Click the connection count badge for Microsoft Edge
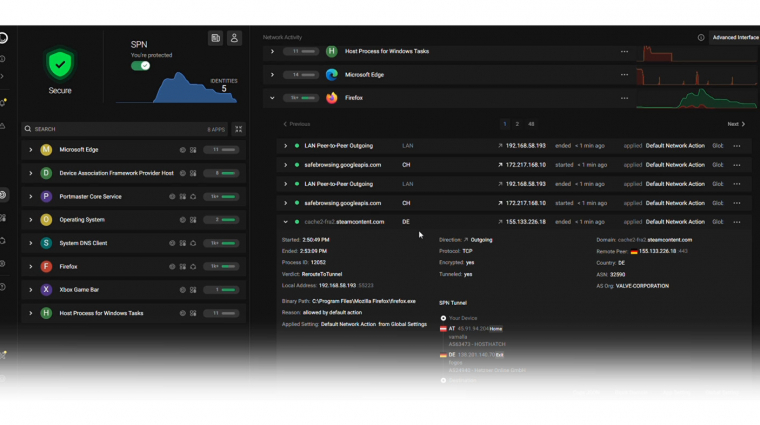Screen dimensions: 760x425 (x=222, y=150)
